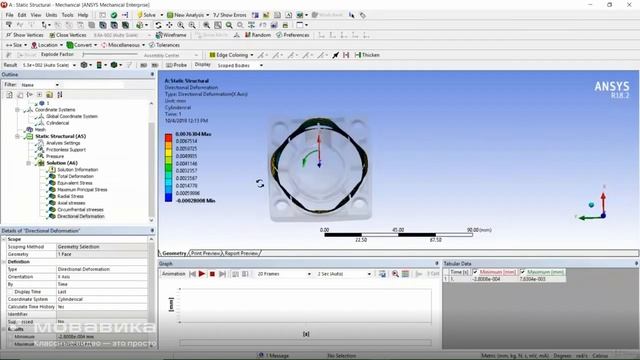This screenshot has width=640, height=360.
Task: Select the Mesh tree item
Action: (40, 129)
